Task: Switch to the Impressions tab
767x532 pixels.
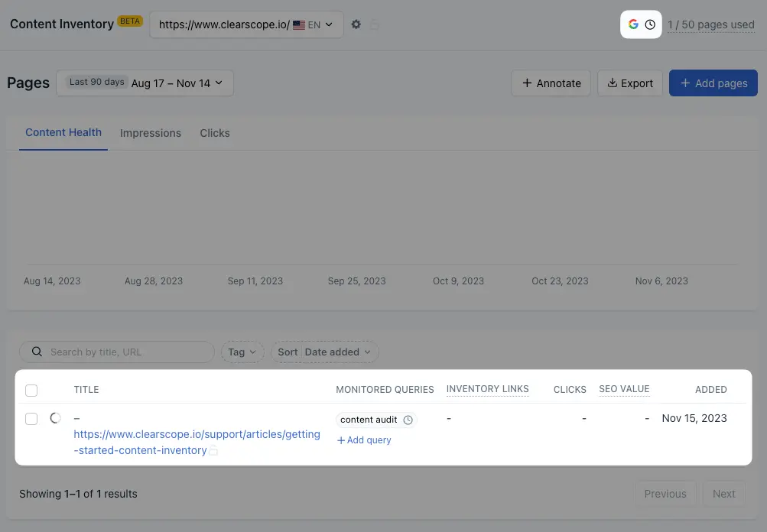Action: click(x=151, y=133)
